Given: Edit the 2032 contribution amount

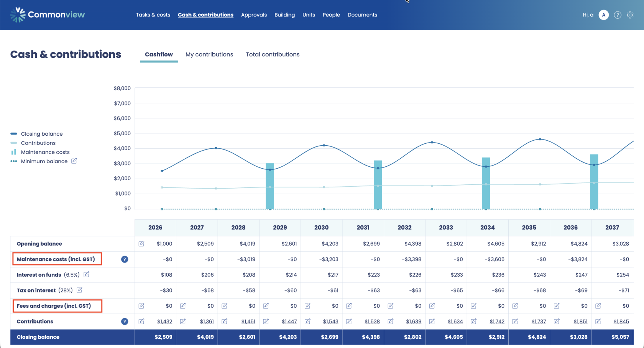Looking at the screenshot, I should [391, 322].
